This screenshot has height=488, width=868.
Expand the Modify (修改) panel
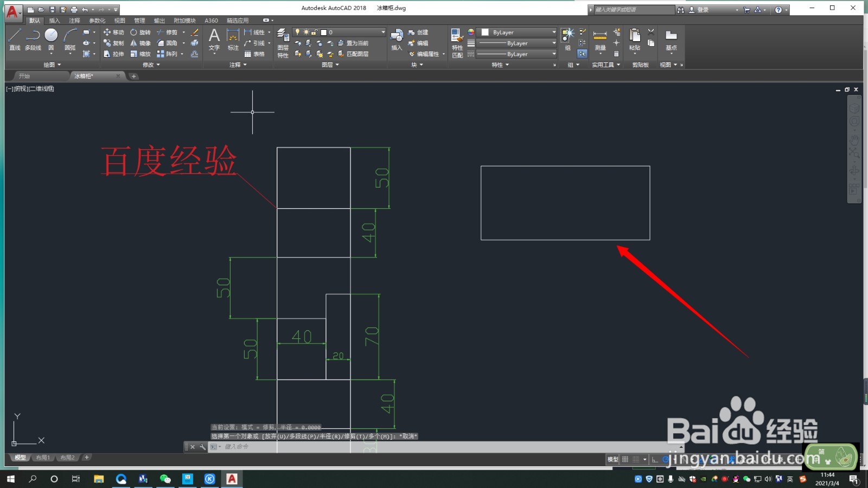click(151, 65)
